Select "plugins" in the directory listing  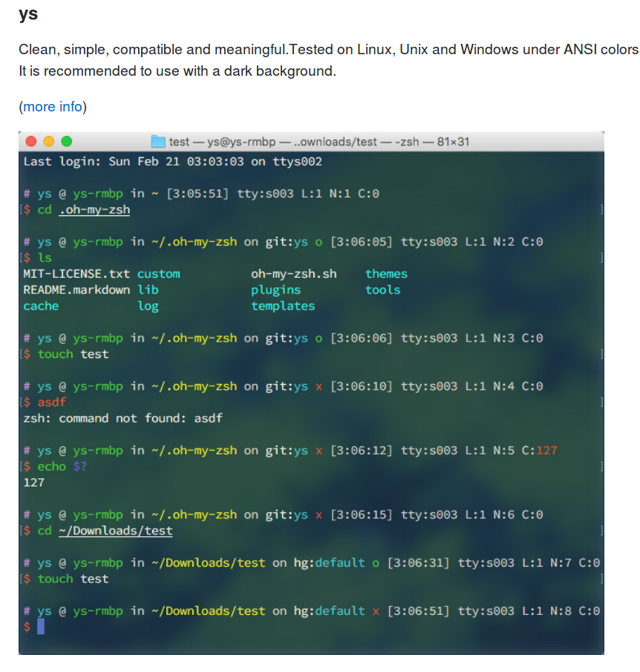(275, 290)
